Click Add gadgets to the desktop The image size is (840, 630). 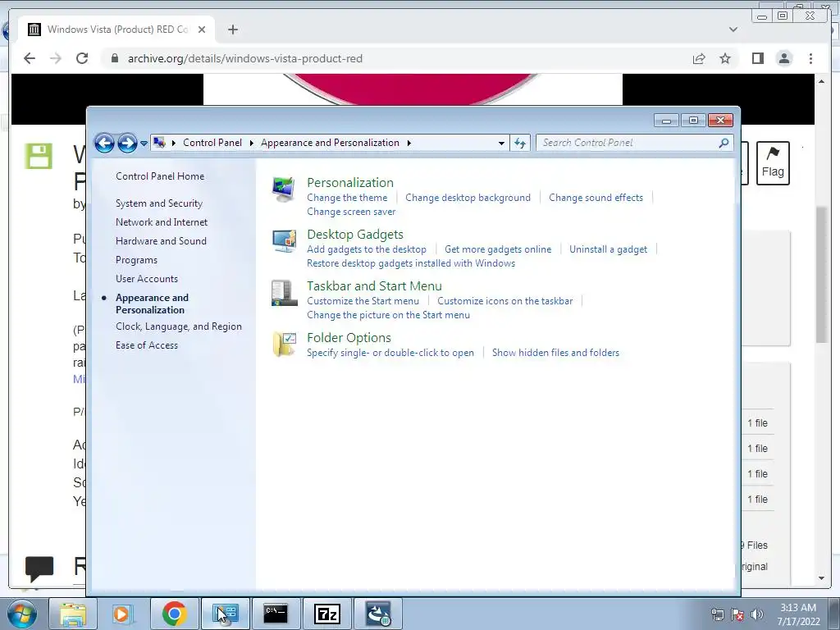point(367,249)
